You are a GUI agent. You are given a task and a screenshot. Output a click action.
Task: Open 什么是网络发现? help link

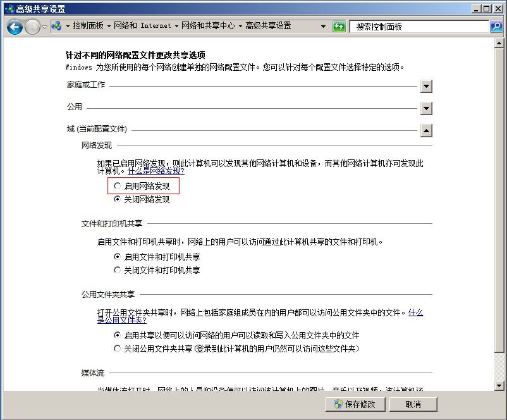click(156, 171)
